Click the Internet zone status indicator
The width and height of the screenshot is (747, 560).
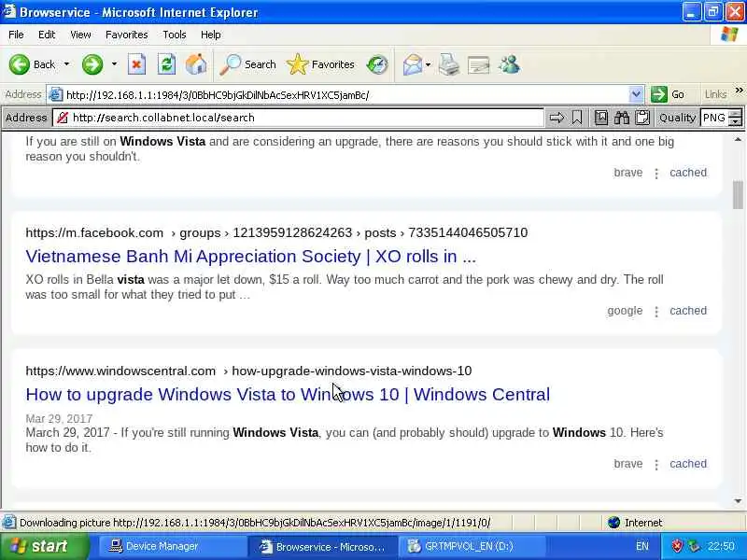(635, 523)
